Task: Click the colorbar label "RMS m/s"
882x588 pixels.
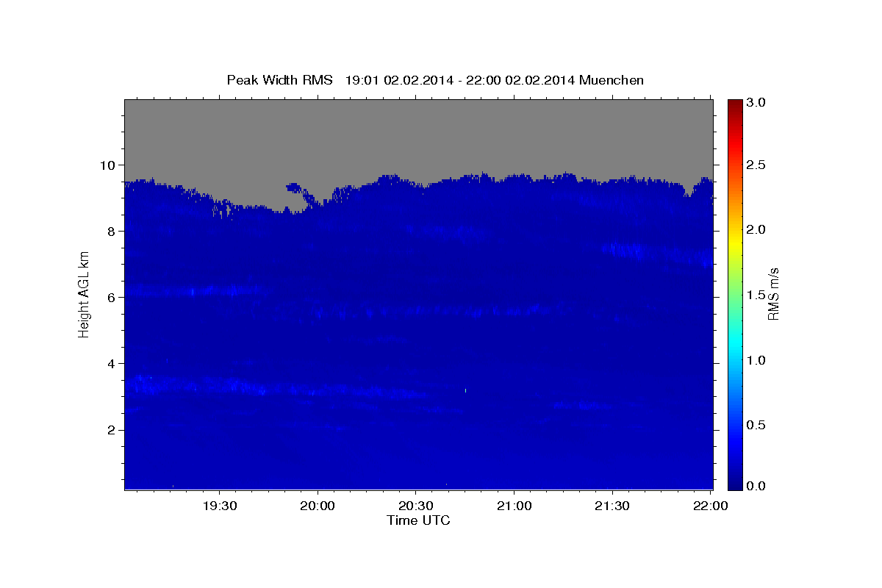Action: pos(772,294)
